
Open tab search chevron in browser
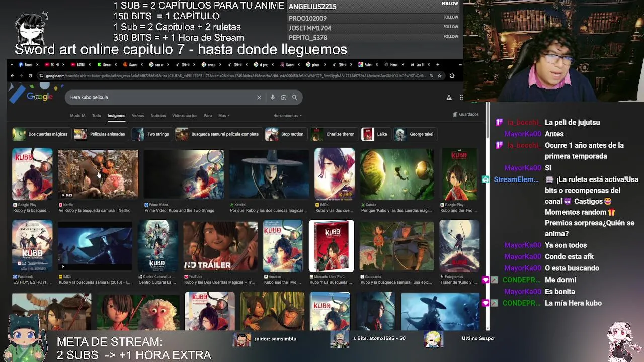click(x=12, y=64)
